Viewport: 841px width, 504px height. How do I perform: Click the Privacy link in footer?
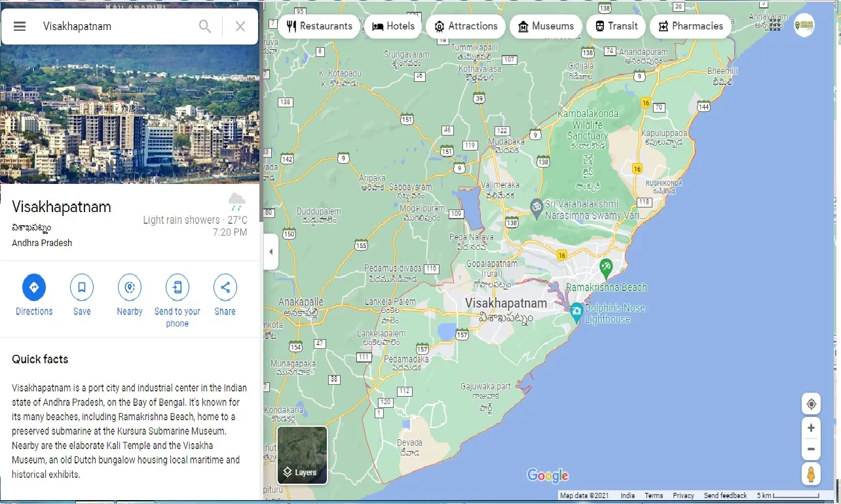pyautogui.click(x=683, y=495)
